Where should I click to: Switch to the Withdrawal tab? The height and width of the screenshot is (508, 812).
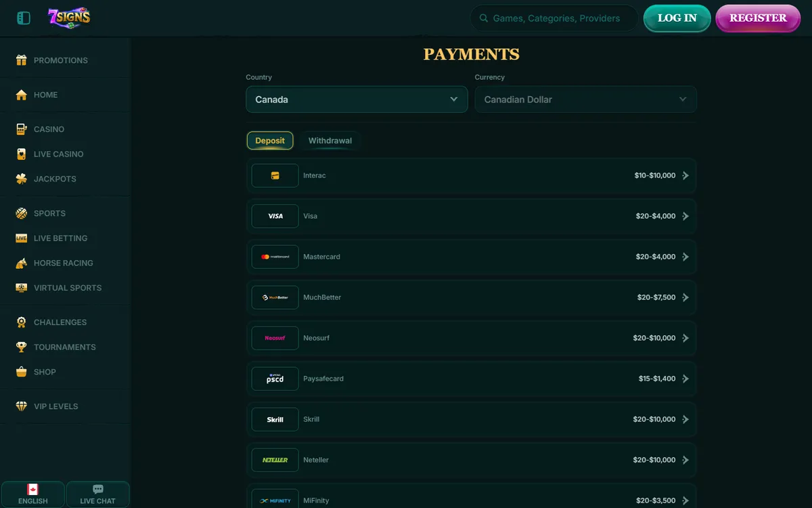click(x=330, y=140)
